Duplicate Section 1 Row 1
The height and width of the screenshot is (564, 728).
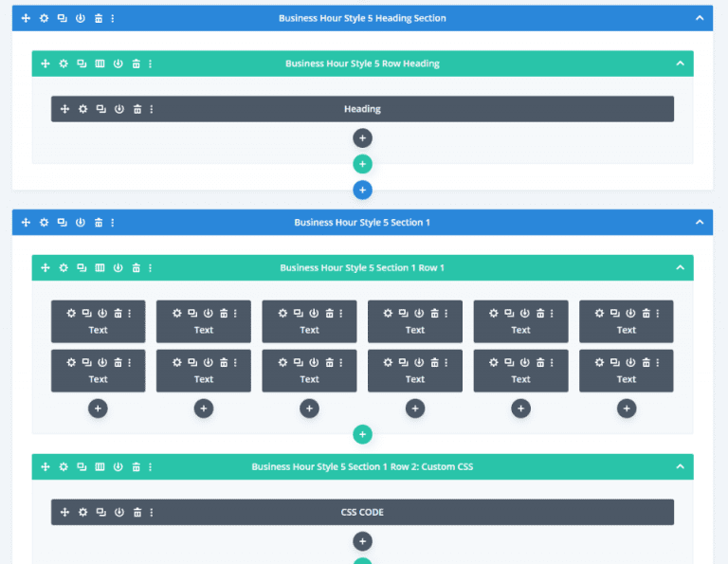pos(82,268)
